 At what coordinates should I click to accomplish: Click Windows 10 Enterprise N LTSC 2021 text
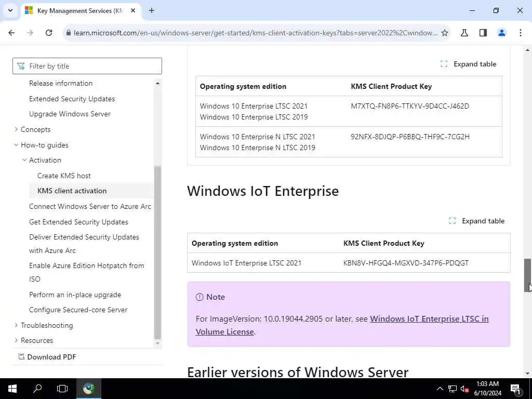click(x=258, y=137)
